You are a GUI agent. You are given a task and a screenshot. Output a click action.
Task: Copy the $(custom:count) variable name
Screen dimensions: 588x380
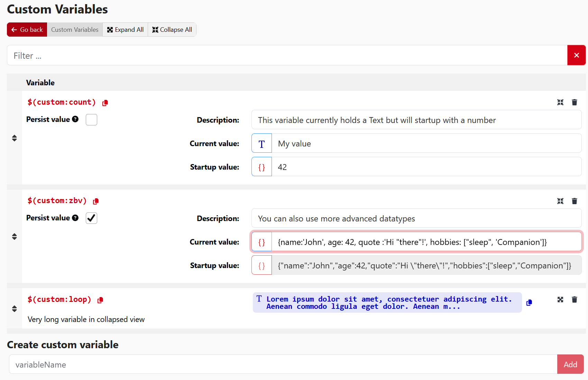pos(105,102)
